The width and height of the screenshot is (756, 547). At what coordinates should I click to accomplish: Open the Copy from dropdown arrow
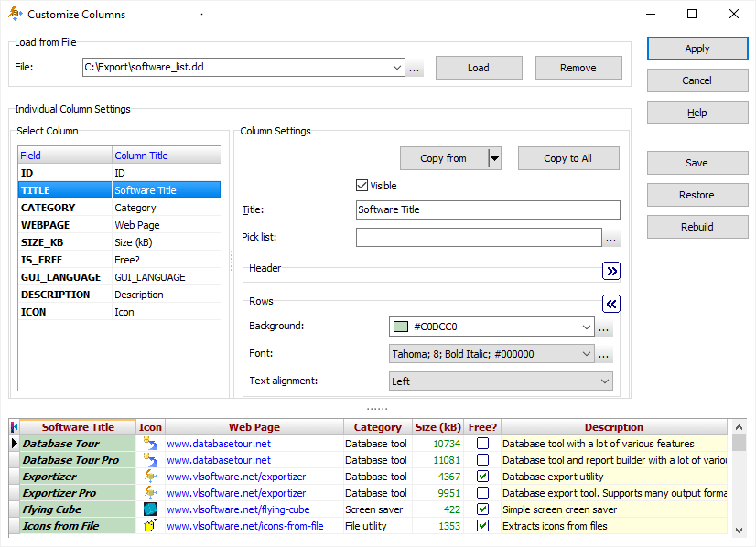(x=494, y=158)
